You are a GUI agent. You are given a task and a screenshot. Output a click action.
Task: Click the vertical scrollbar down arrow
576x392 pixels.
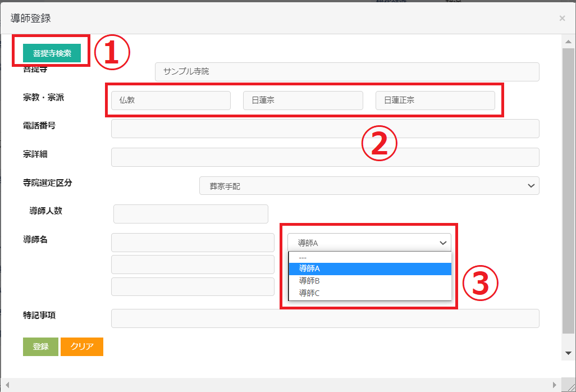point(568,353)
